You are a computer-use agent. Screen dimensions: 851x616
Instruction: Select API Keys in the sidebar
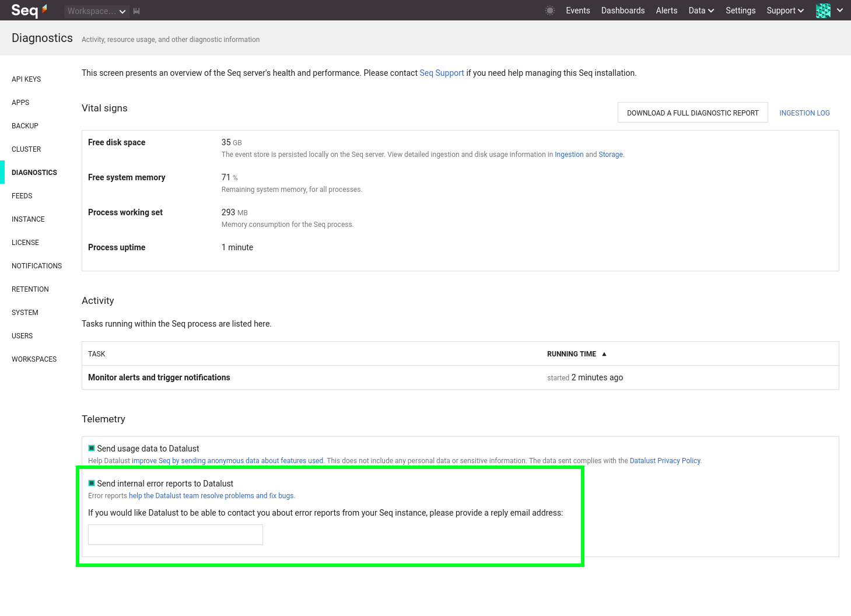point(26,79)
